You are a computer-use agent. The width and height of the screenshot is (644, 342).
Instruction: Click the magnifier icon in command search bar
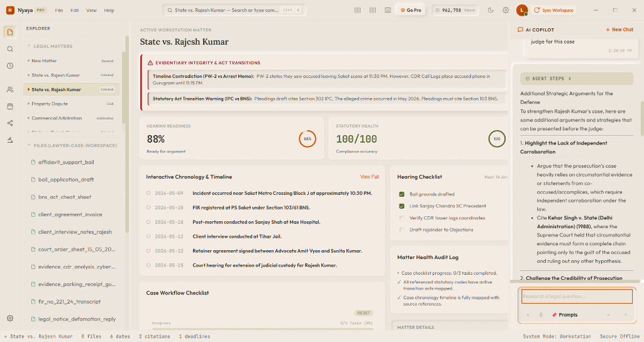(170, 10)
